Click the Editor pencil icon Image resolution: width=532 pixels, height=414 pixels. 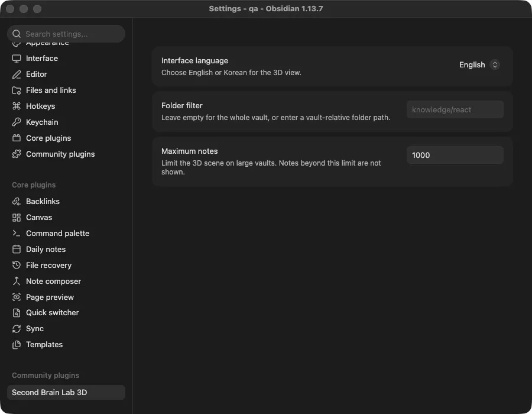click(17, 75)
